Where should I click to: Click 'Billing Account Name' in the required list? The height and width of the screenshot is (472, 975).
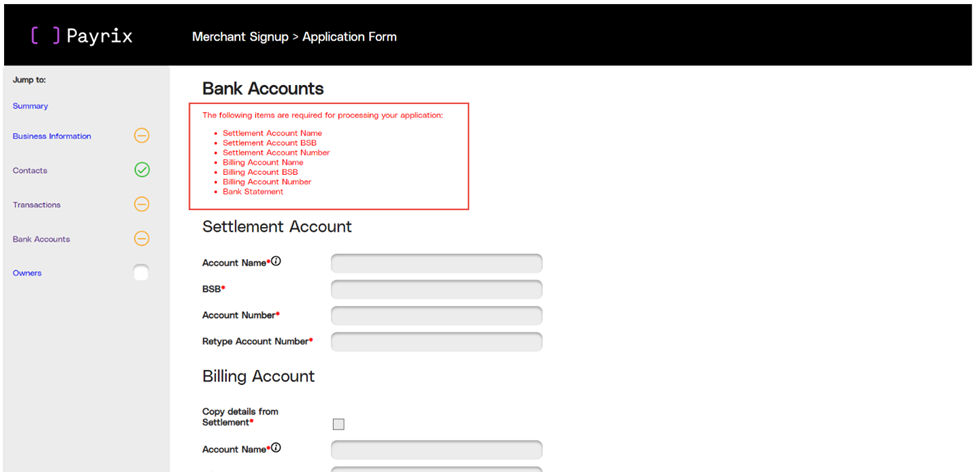[263, 162]
